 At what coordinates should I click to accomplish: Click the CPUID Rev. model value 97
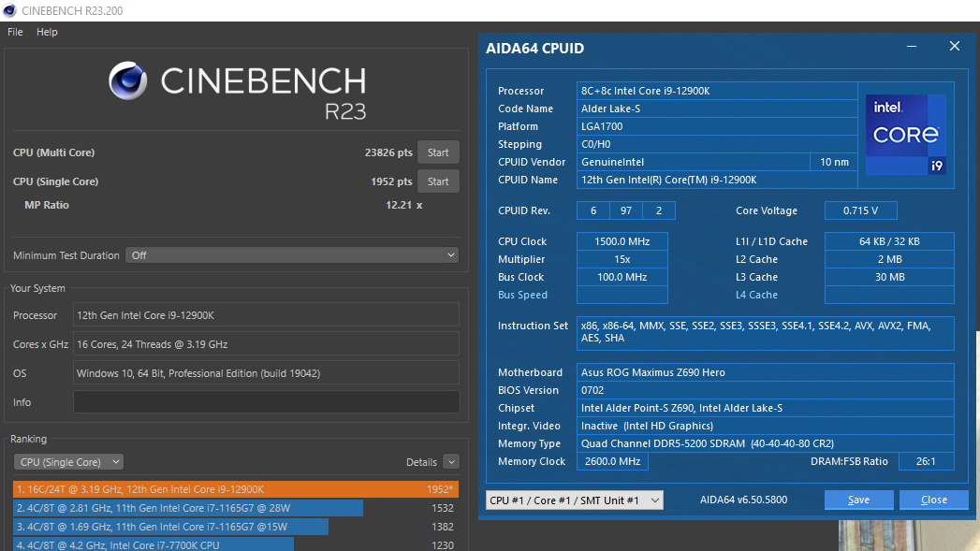click(x=625, y=210)
